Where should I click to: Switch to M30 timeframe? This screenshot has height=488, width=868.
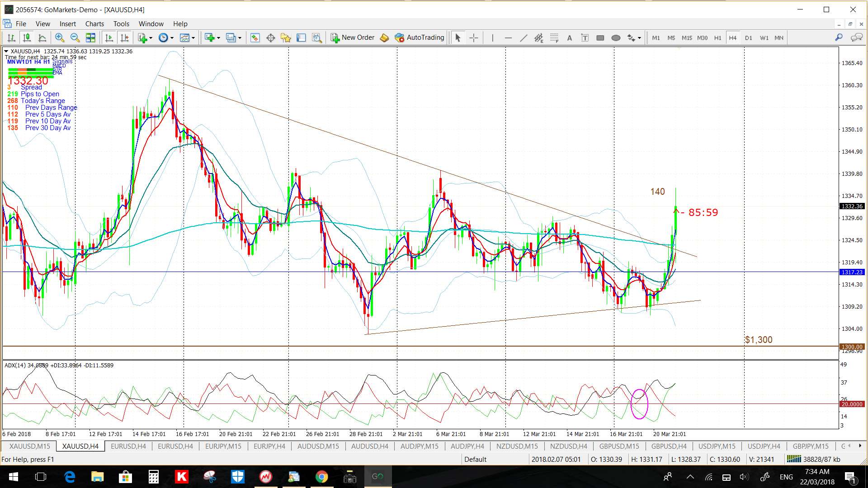point(703,38)
